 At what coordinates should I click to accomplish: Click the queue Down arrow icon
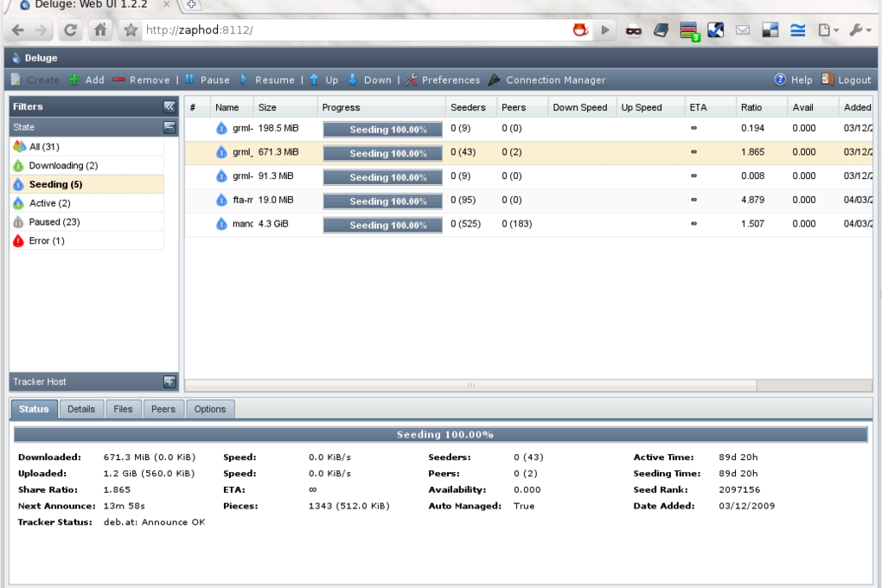tap(353, 80)
